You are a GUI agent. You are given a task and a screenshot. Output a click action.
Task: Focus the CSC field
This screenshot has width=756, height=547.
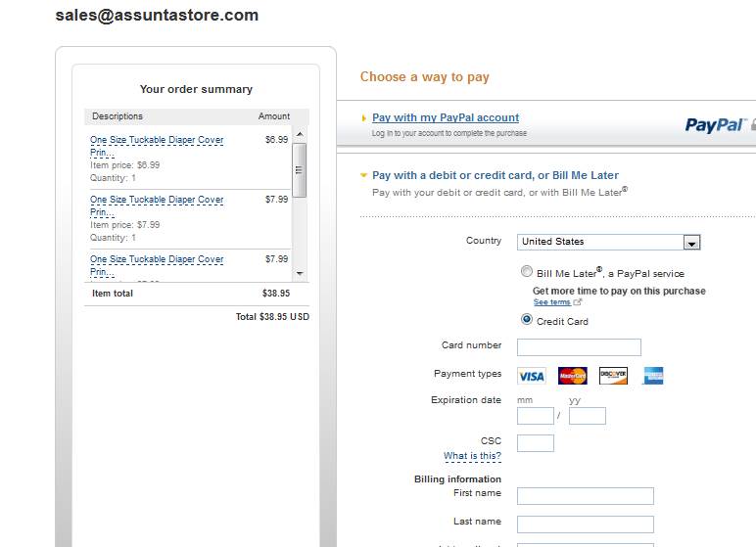click(536, 443)
